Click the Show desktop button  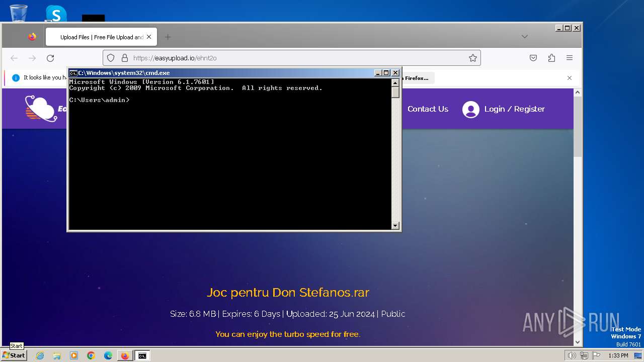pos(639,355)
